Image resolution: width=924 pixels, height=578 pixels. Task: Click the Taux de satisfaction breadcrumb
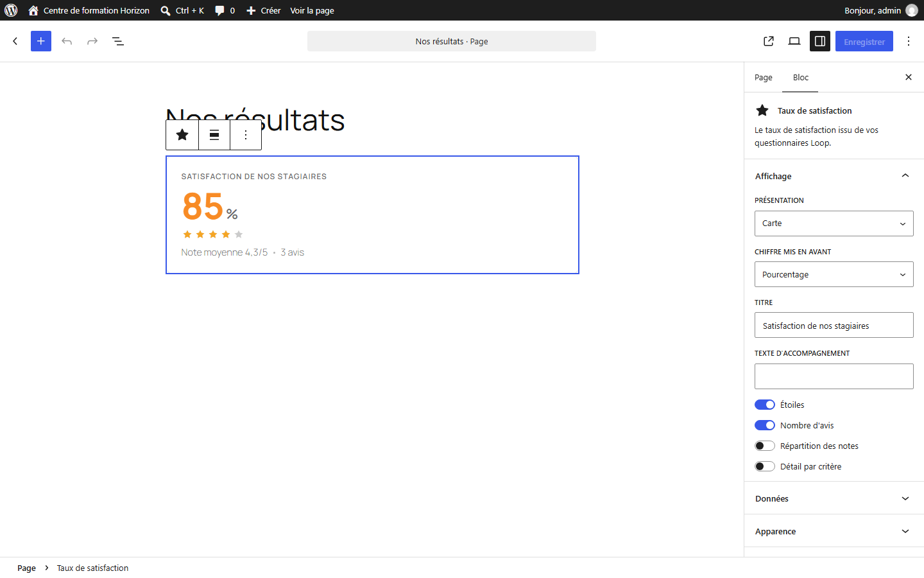[92, 568]
